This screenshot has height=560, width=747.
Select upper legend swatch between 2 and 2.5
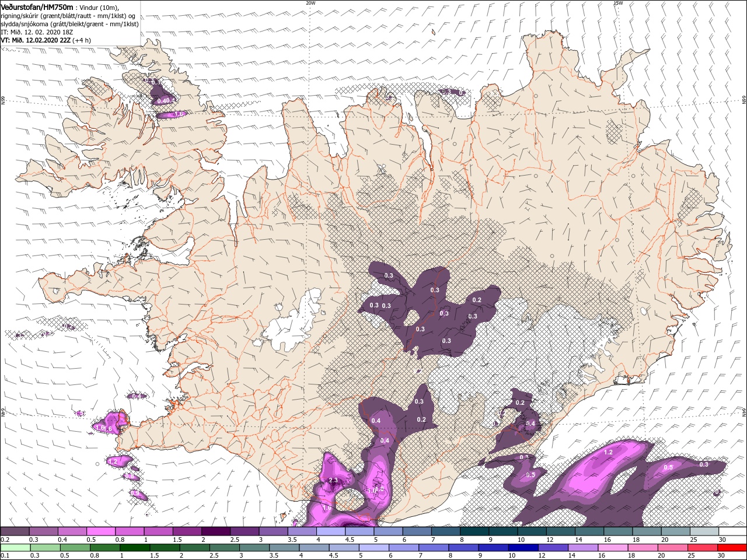(216, 531)
